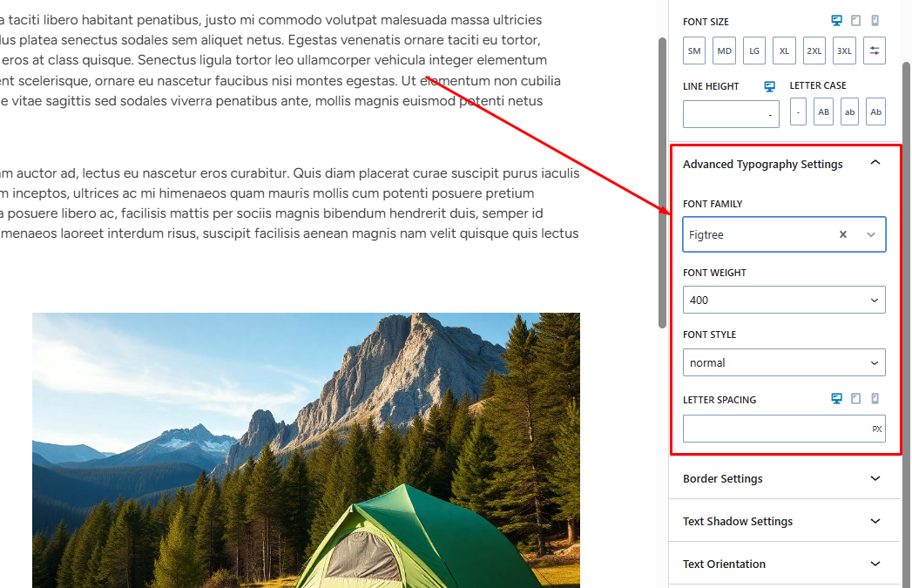Set letter case to lowercase ab

tap(849, 112)
